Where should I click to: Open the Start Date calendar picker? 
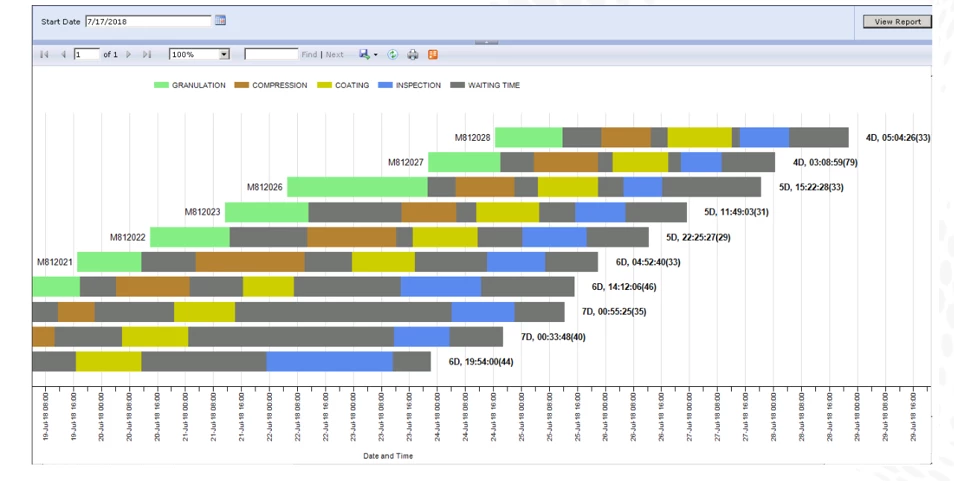click(x=220, y=21)
